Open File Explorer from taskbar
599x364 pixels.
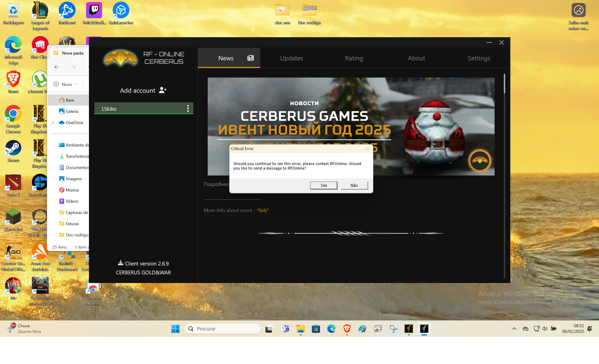click(301, 329)
